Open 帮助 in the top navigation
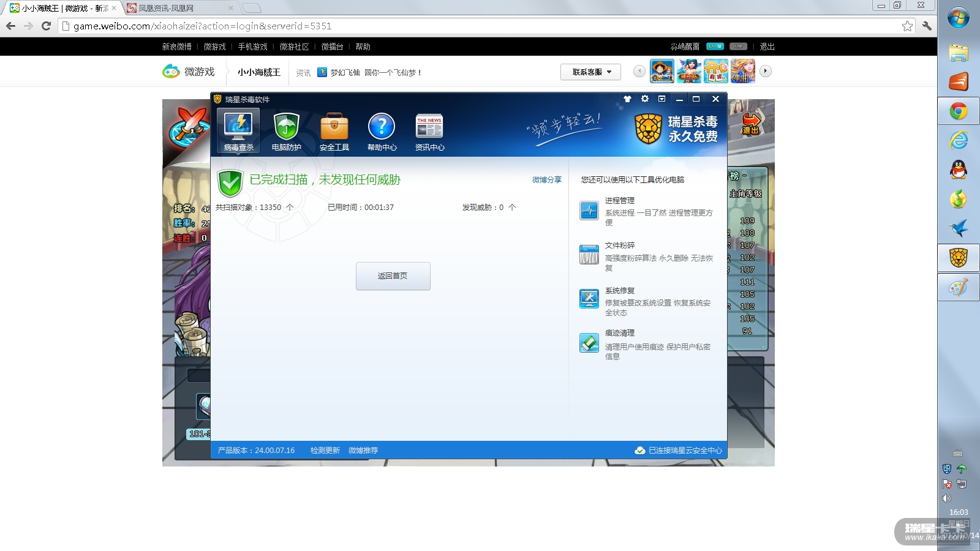The image size is (980, 551). pyautogui.click(x=363, y=47)
